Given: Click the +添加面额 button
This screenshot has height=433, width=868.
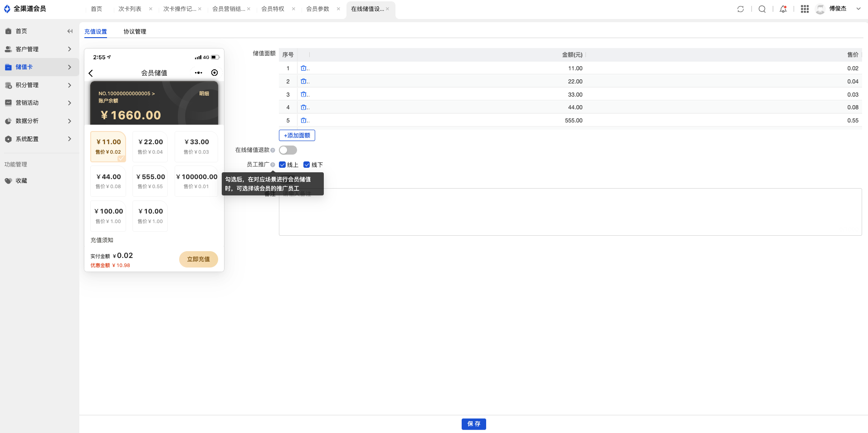Looking at the screenshot, I should [x=297, y=136].
